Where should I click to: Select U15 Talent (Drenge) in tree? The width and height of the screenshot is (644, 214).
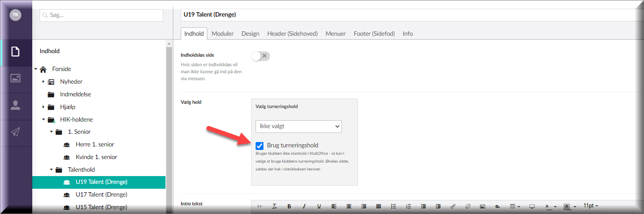tap(101, 207)
